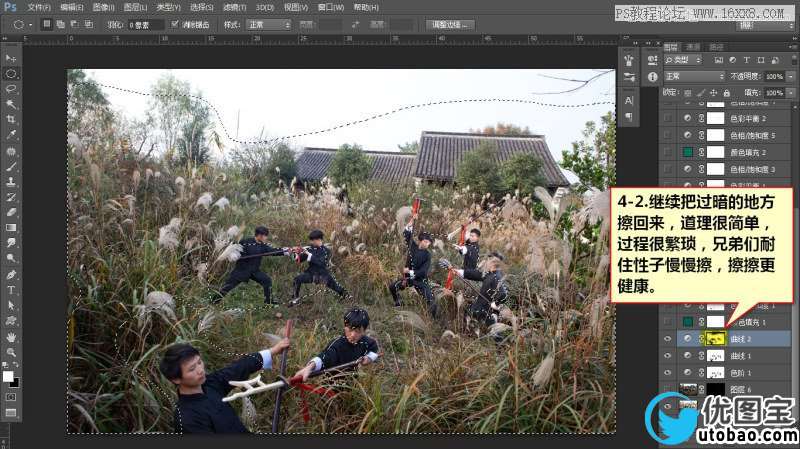
Task: Select the Eyedropper tool
Action: pos(11,135)
